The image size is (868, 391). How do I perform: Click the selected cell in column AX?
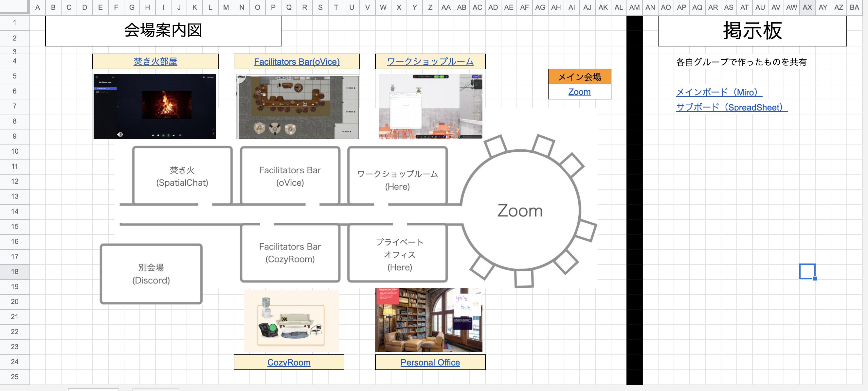click(807, 271)
